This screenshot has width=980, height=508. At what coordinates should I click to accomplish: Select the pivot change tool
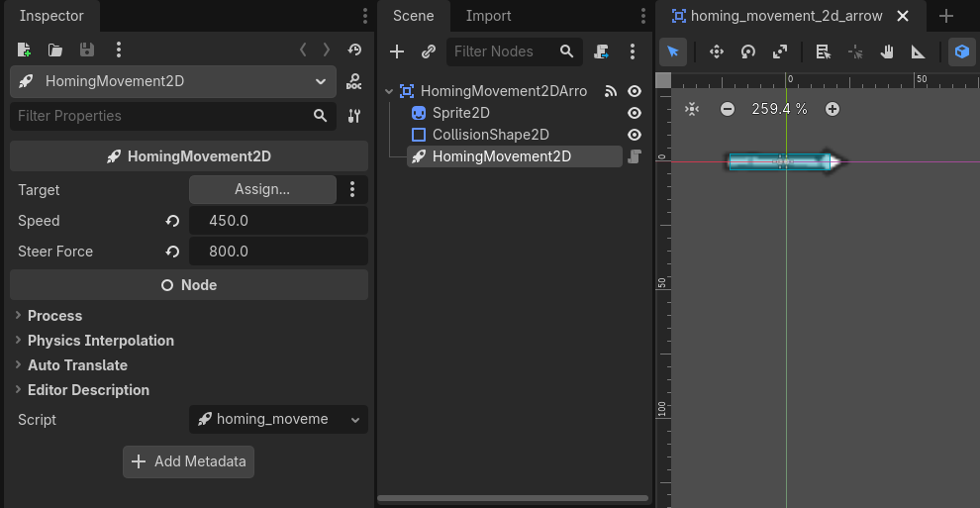click(855, 51)
